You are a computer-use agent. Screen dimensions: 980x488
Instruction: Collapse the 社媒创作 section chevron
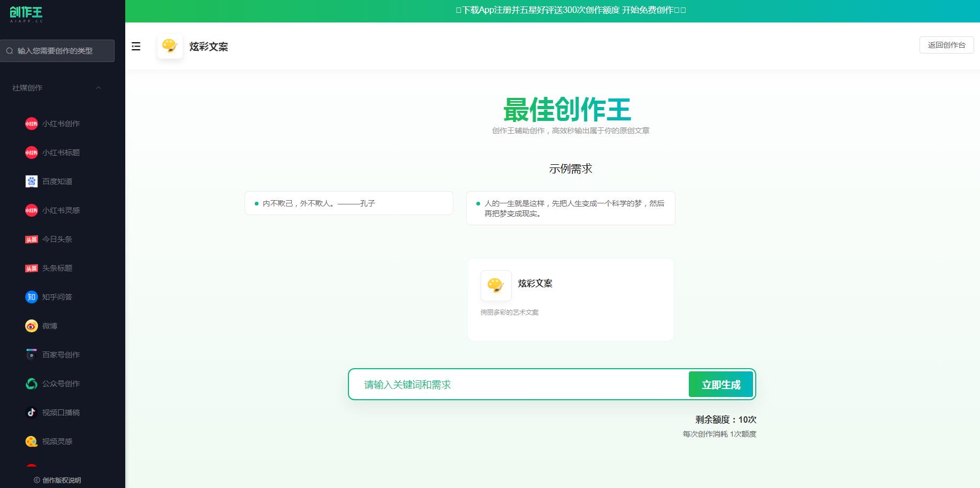coord(98,88)
